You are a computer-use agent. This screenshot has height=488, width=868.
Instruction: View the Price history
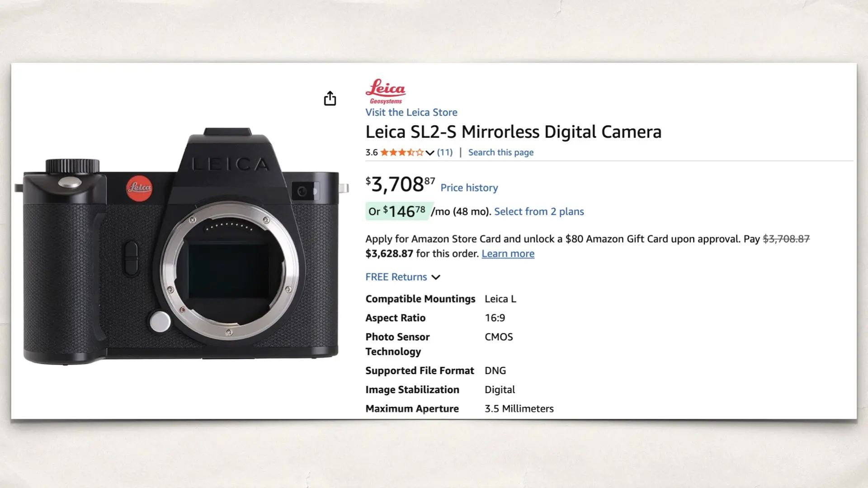click(x=469, y=188)
